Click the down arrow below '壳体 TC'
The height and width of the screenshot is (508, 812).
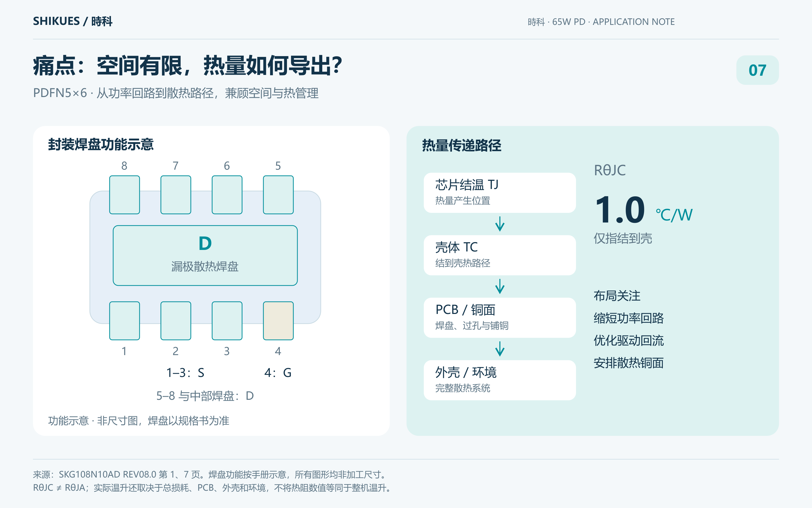tap(500, 286)
